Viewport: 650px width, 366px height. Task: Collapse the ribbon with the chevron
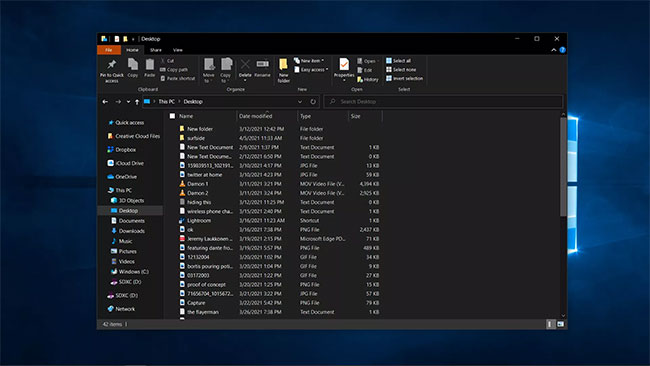[553, 50]
